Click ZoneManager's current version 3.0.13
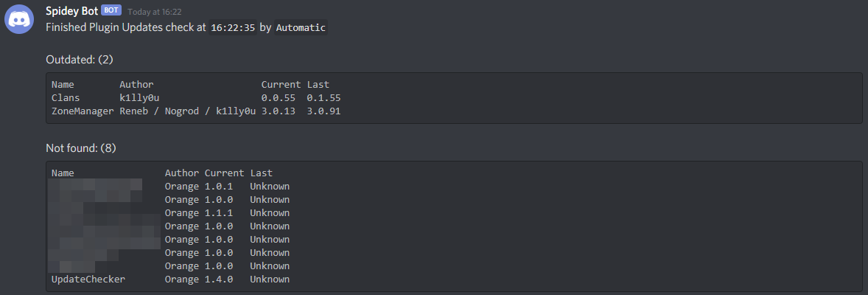 pos(279,111)
